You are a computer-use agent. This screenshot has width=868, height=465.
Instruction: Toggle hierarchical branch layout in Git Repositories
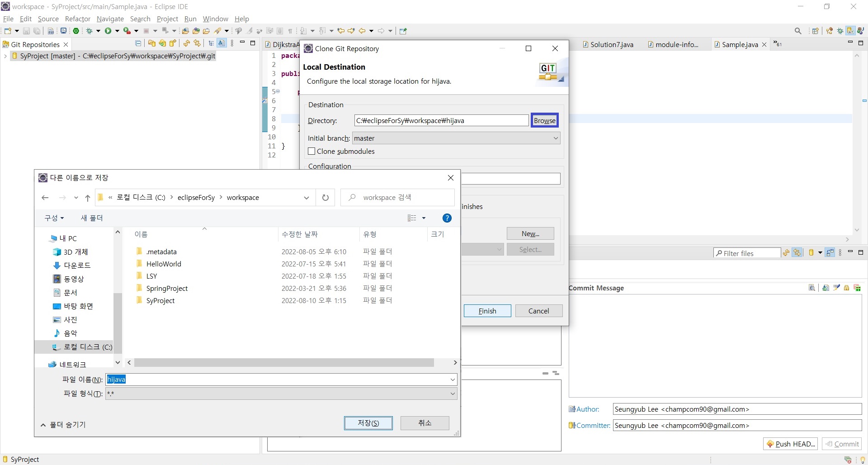(211, 43)
